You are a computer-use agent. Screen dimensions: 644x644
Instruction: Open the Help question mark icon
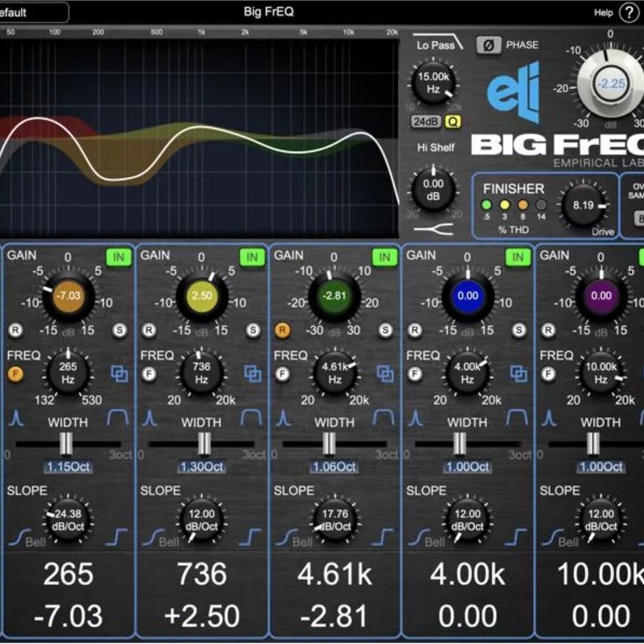point(629,13)
